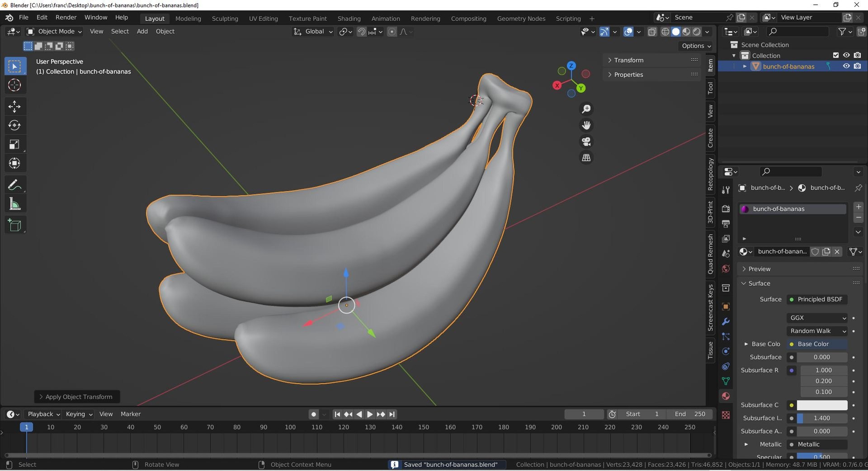868x471 pixels.
Task: Open the Geometry Nodes workspace tab
Action: coord(521,19)
